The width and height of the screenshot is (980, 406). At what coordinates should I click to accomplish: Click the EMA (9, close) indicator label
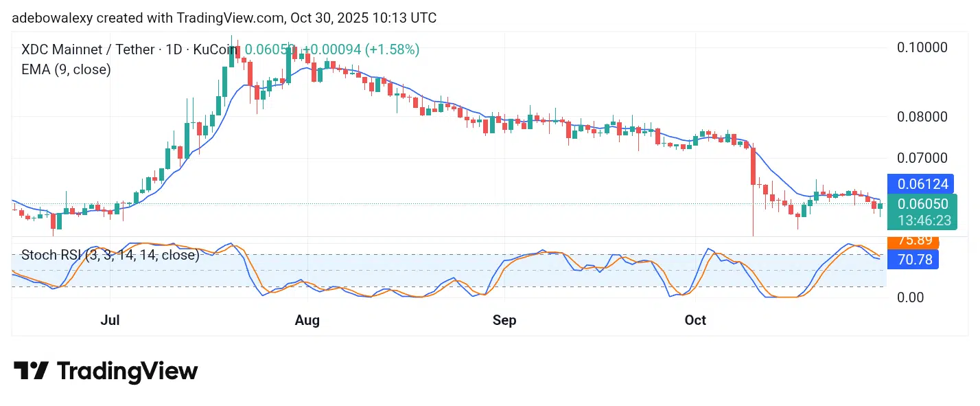(x=66, y=69)
